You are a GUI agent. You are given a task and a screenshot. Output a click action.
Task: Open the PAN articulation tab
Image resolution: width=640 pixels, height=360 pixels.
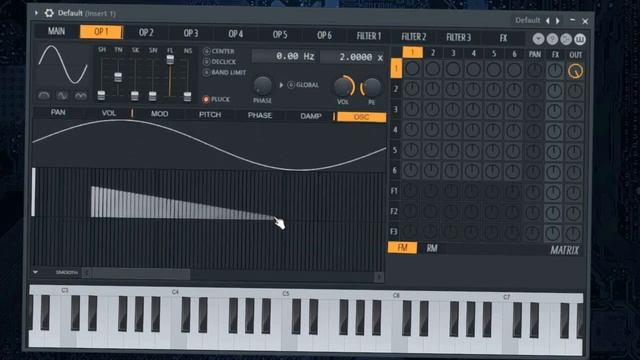coord(58,112)
